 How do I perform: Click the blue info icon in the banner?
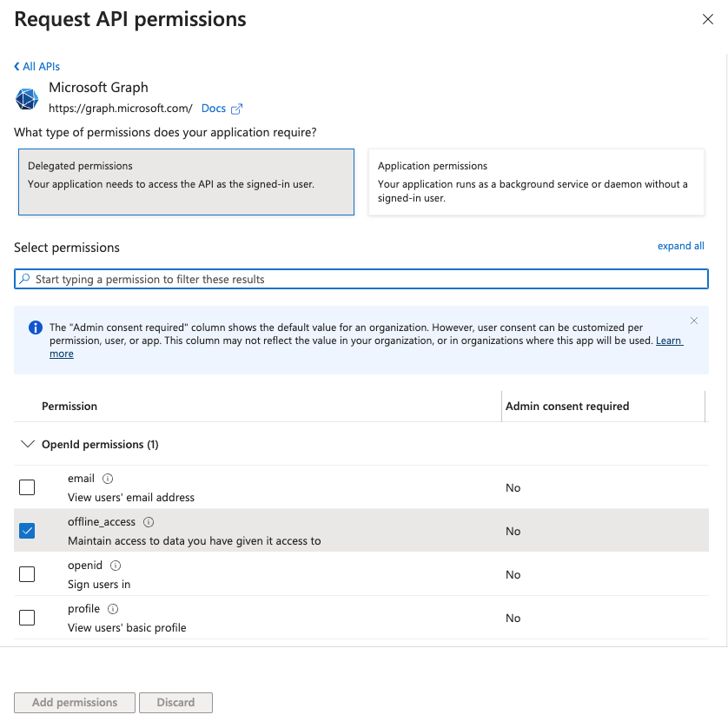(35, 328)
